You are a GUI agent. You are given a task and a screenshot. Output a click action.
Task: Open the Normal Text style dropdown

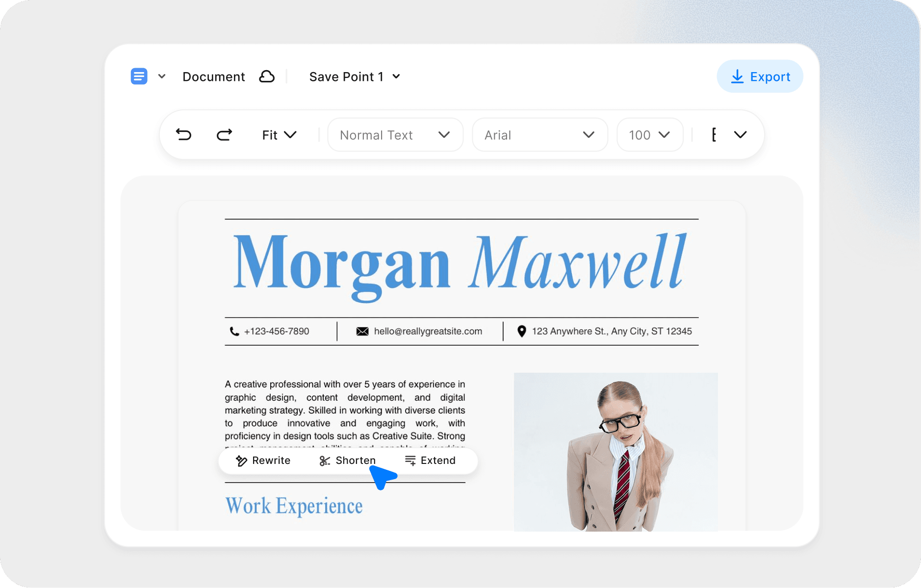click(395, 134)
